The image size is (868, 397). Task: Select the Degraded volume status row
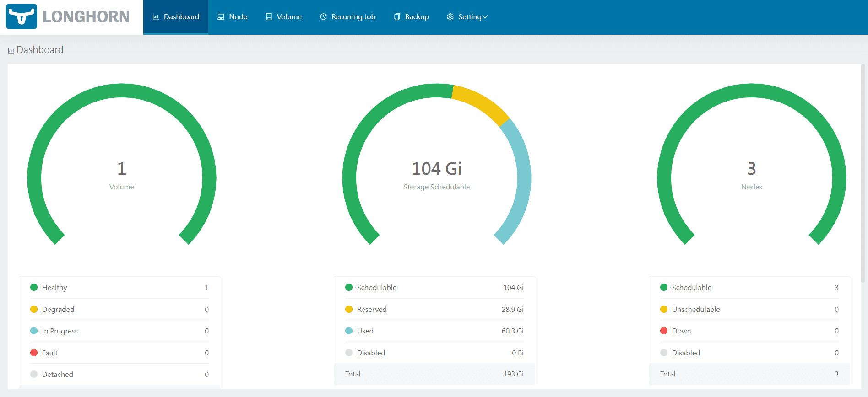tap(119, 310)
